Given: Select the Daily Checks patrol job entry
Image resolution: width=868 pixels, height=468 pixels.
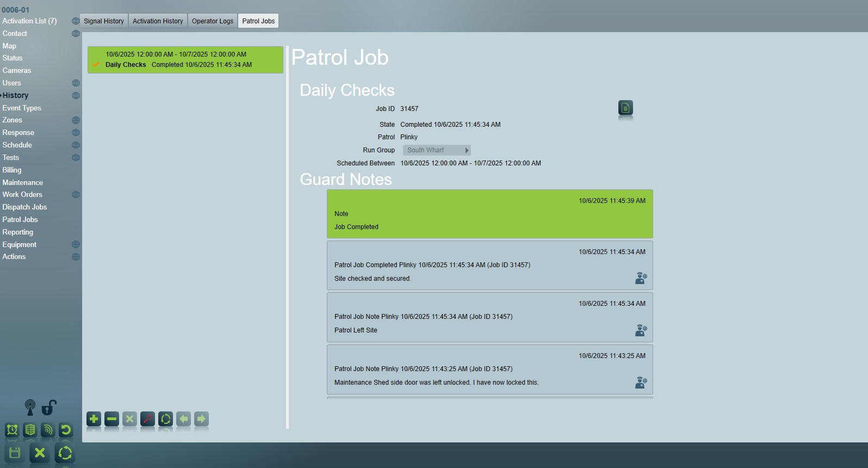Looking at the screenshot, I should click(x=185, y=59).
